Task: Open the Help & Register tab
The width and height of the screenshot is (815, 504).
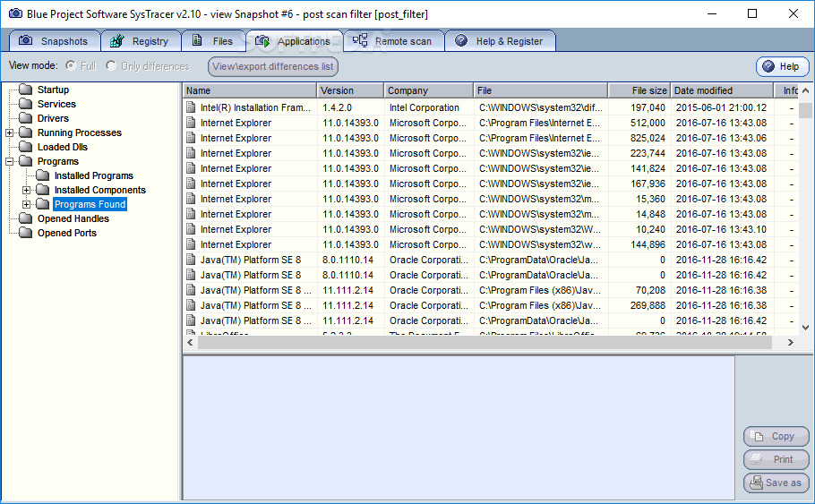Action: pyautogui.click(x=500, y=40)
